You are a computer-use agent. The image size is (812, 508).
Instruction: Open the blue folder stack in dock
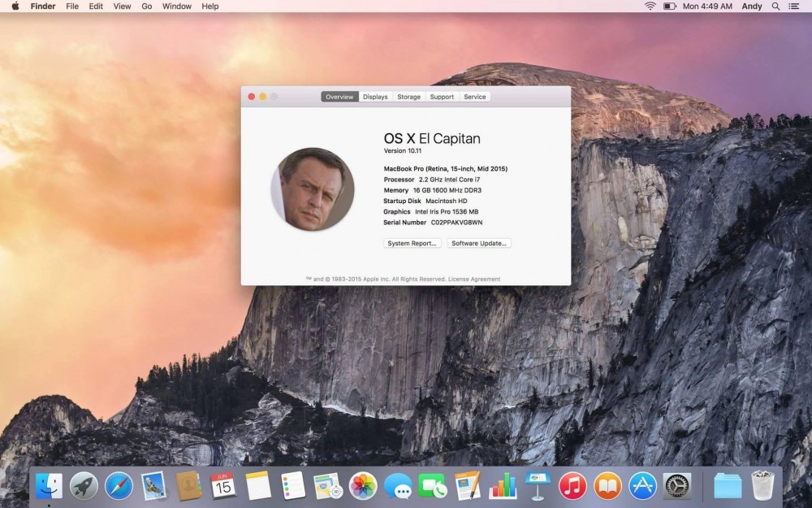pyautogui.click(x=728, y=486)
